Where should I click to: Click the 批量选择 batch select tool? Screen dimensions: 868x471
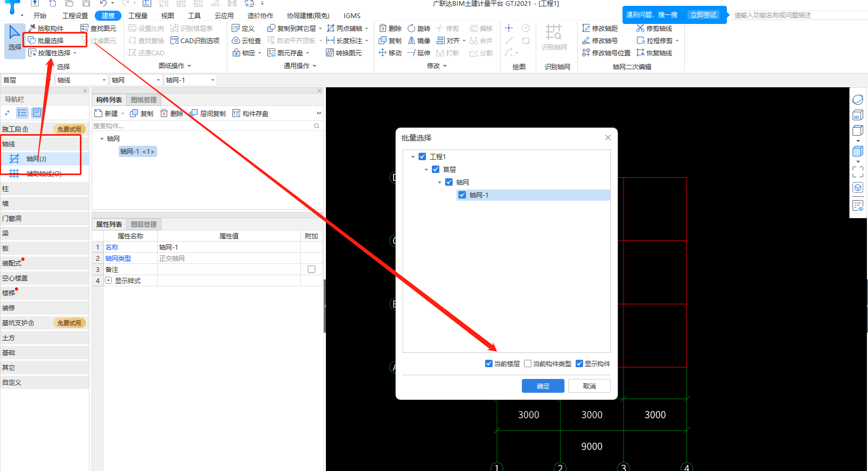coord(46,40)
